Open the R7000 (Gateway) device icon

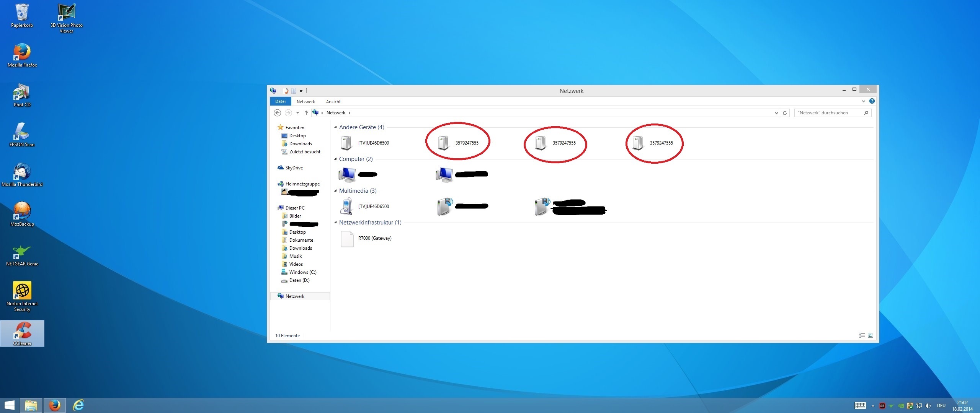click(347, 239)
